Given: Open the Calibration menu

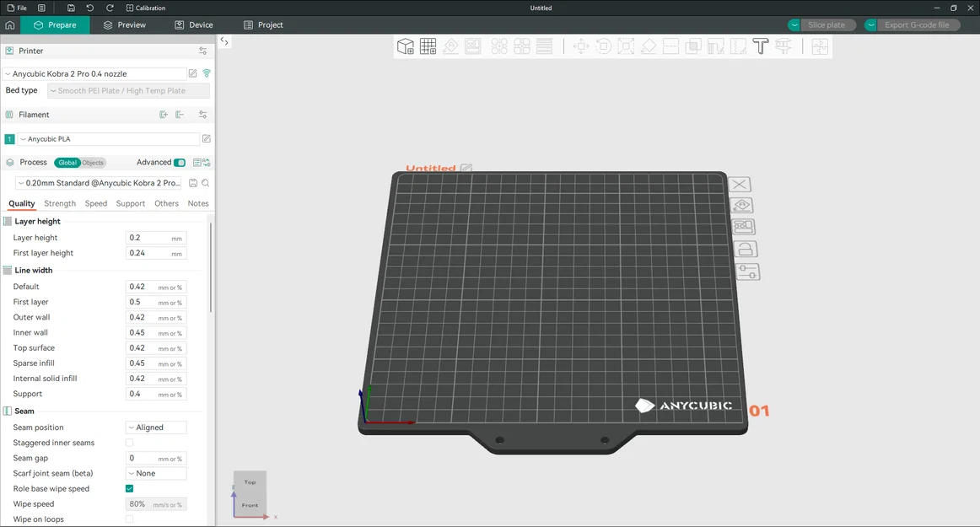Looking at the screenshot, I should point(145,8).
